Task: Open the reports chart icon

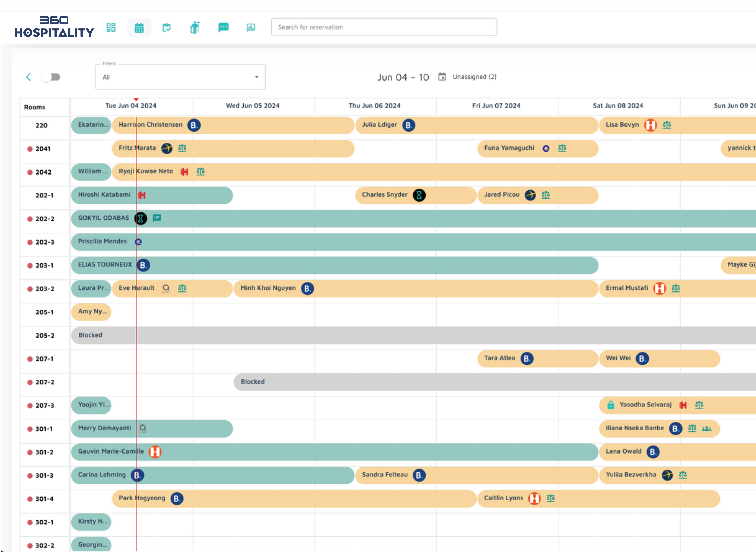Action: click(x=251, y=28)
